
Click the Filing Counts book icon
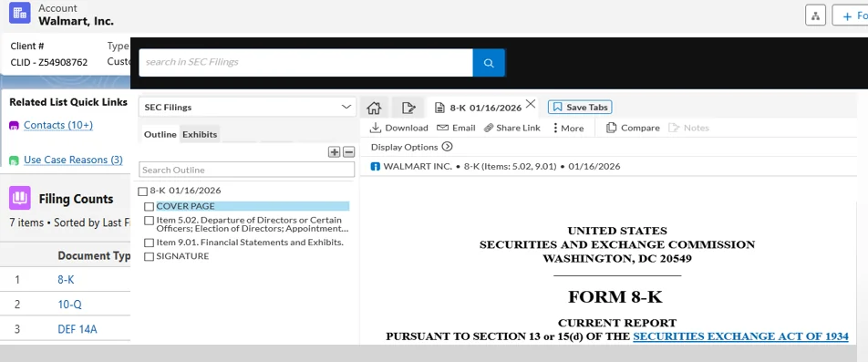coord(20,198)
